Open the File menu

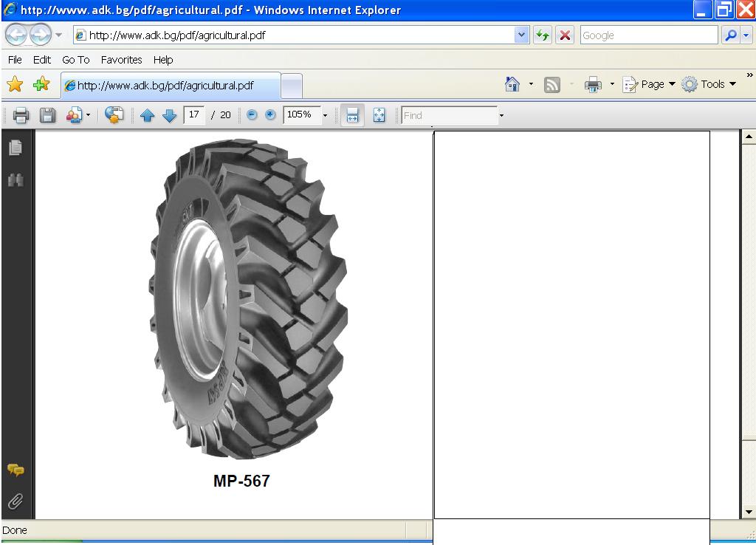click(x=15, y=60)
